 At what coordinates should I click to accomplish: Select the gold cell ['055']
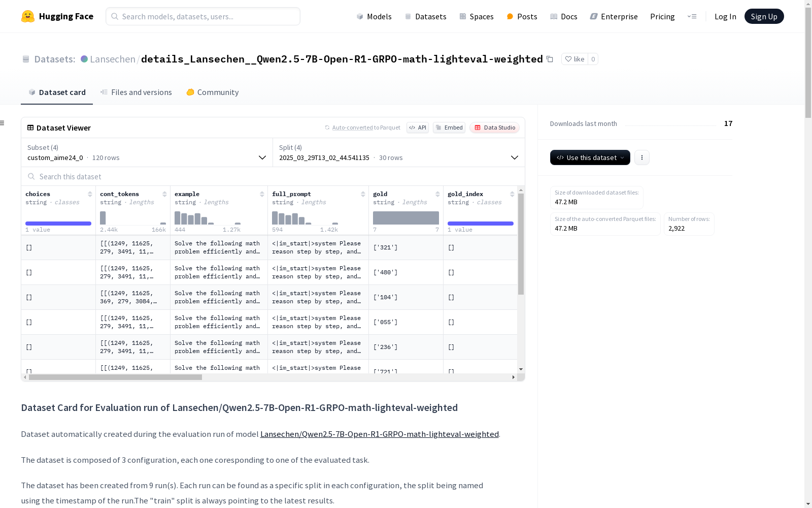pos(406,322)
